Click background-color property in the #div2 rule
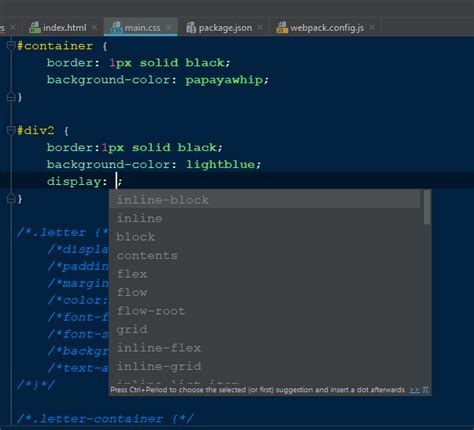The image size is (474, 430). pos(108,164)
